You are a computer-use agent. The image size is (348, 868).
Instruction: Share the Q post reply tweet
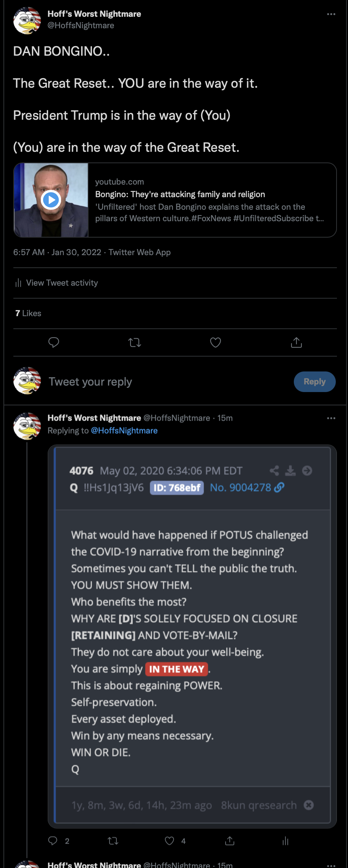click(x=230, y=841)
